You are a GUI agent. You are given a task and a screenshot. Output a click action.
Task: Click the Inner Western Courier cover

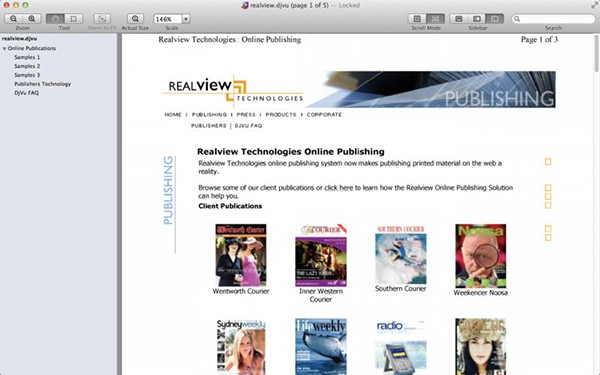(x=321, y=255)
